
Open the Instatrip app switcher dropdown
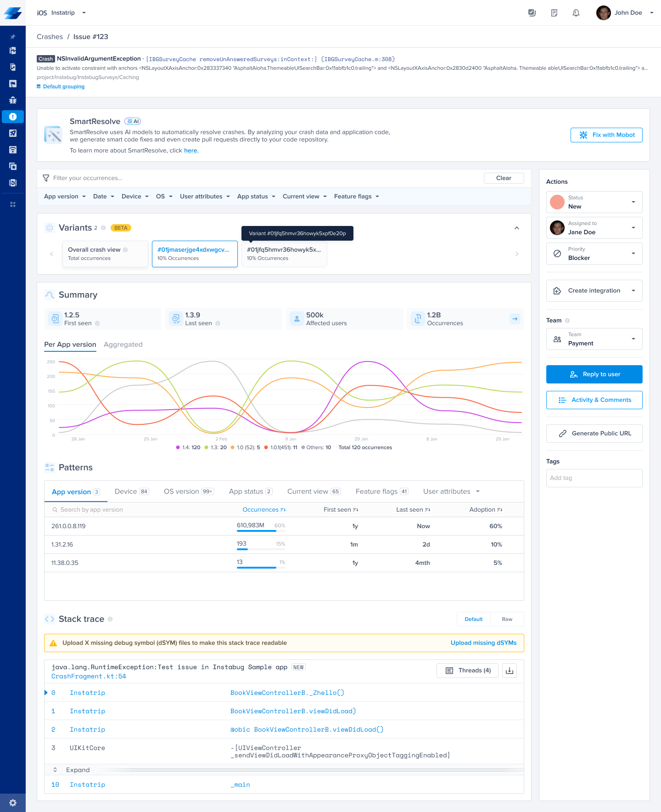coord(62,13)
